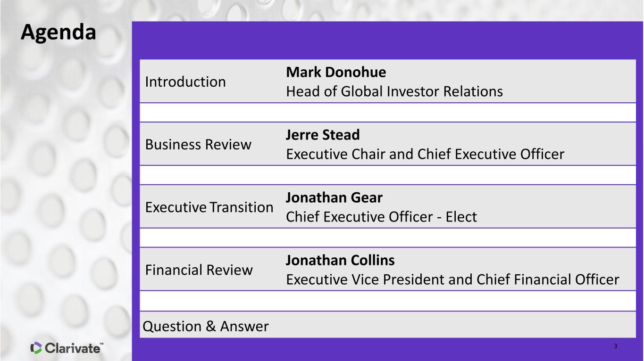Select the Business Review row label
Viewport: 644px width, 361px height.
coord(198,145)
